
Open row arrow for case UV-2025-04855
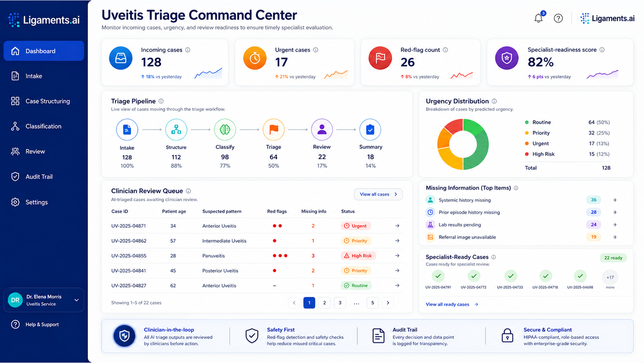(x=397, y=256)
